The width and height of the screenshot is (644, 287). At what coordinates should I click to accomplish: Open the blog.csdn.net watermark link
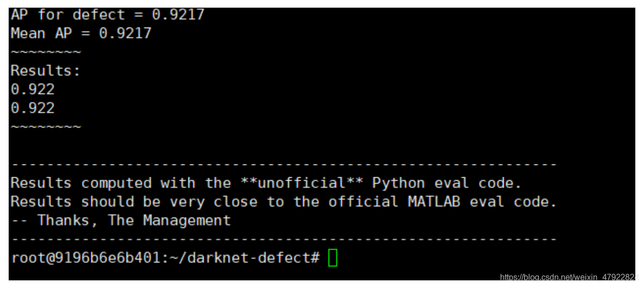569,277
